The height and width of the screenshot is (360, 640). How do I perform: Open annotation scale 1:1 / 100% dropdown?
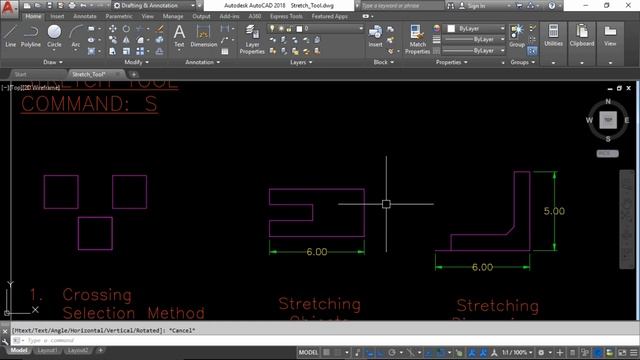[x=517, y=352]
